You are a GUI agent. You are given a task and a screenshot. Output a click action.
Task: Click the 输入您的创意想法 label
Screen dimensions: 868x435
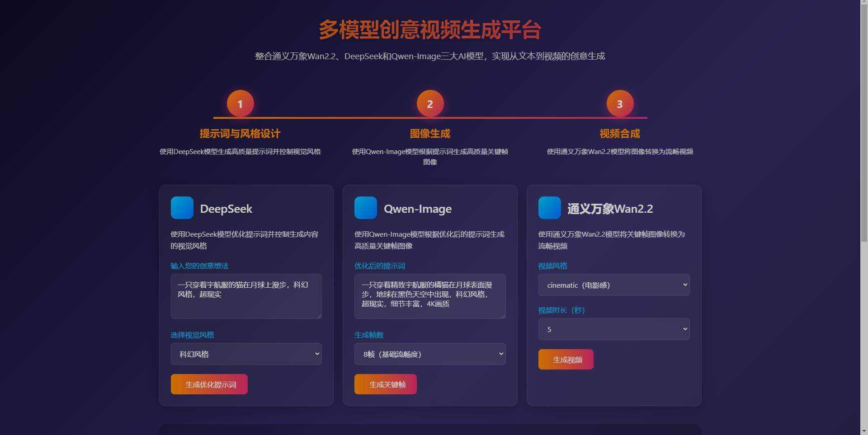(199, 266)
